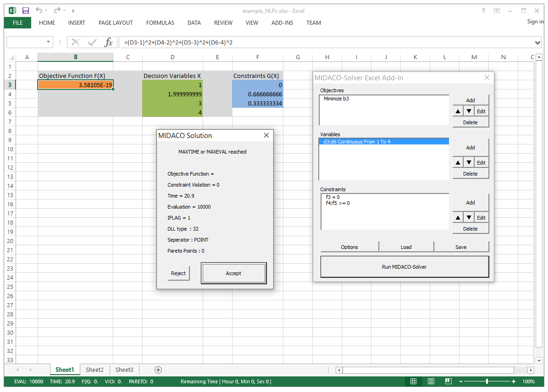Click the Excel application logo icon
This screenshot has height=392, width=548.
12,11
